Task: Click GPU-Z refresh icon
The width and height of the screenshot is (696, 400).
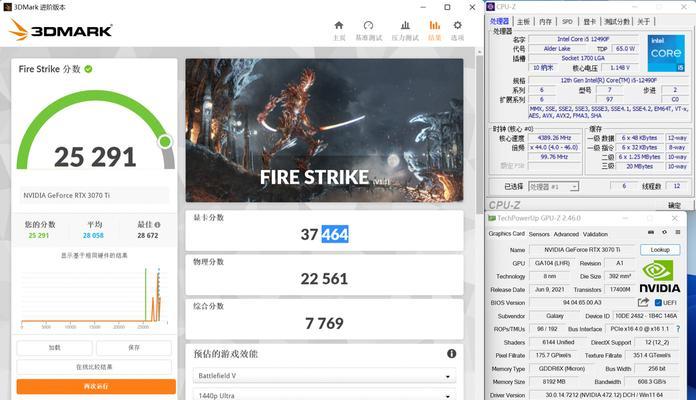Action: pyautogui.click(x=664, y=232)
